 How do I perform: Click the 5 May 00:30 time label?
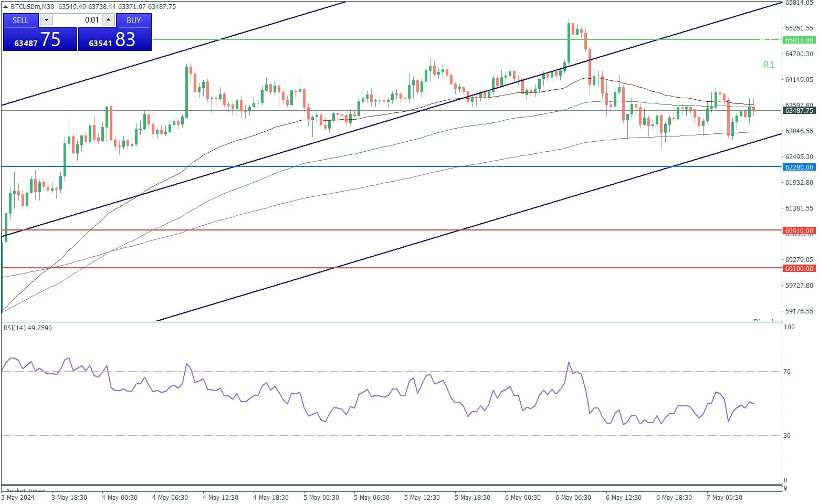point(321,498)
